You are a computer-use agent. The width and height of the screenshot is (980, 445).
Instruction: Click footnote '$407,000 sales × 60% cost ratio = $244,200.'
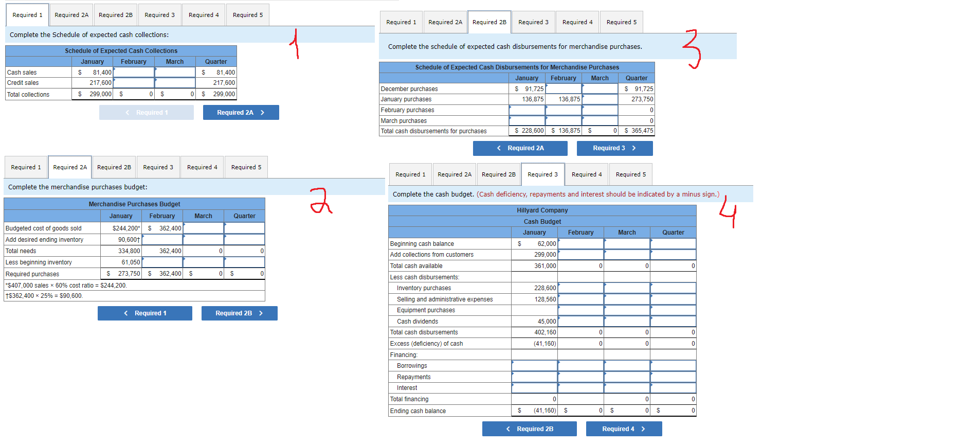[x=66, y=286]
